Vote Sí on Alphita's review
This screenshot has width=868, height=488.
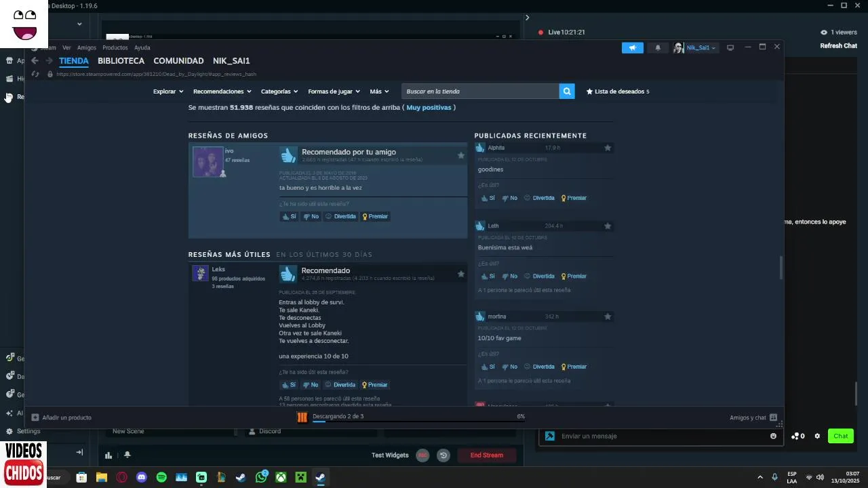click(x=488, y=198)
